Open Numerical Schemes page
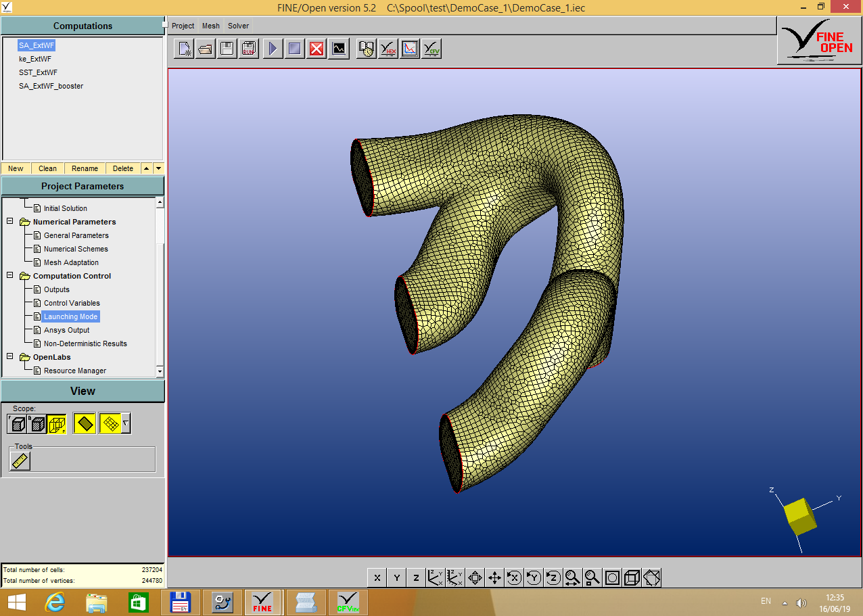 (x=76, y=249)
